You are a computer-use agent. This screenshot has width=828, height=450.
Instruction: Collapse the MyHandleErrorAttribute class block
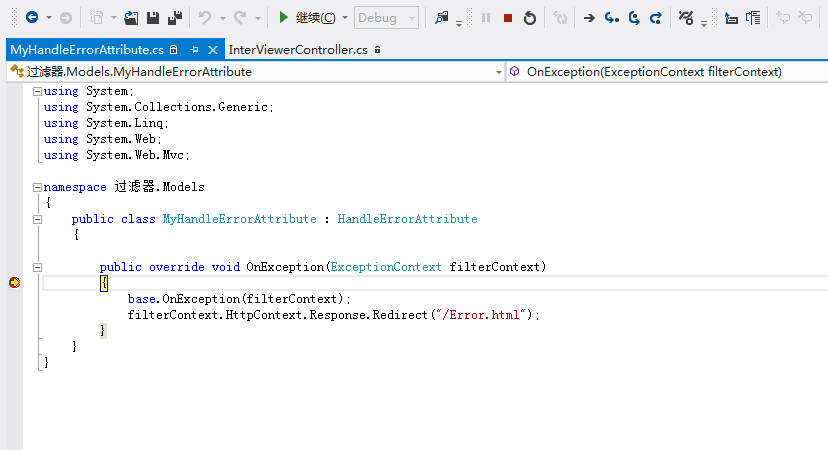(x=37, y=219)
